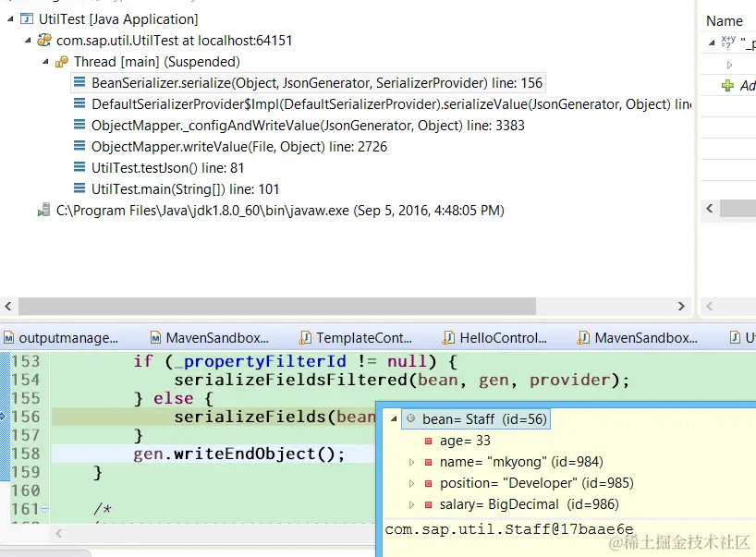This screenshot has width=756, height=557.
Task: Click the local variable icon beside bean= Staff
Action: 410,418
